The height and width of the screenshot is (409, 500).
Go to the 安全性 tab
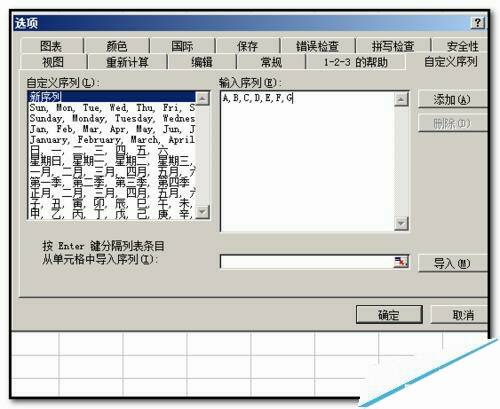point(462,46)
